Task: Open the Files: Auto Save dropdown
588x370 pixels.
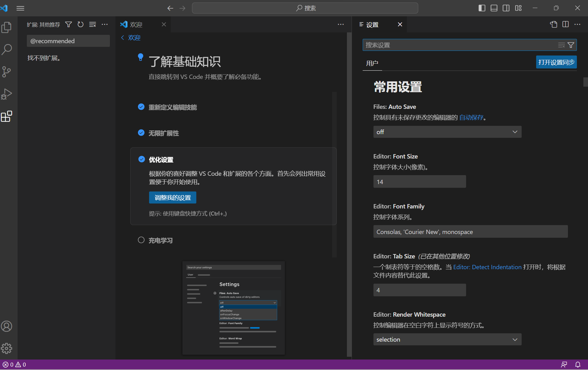Action: [447, 132]
